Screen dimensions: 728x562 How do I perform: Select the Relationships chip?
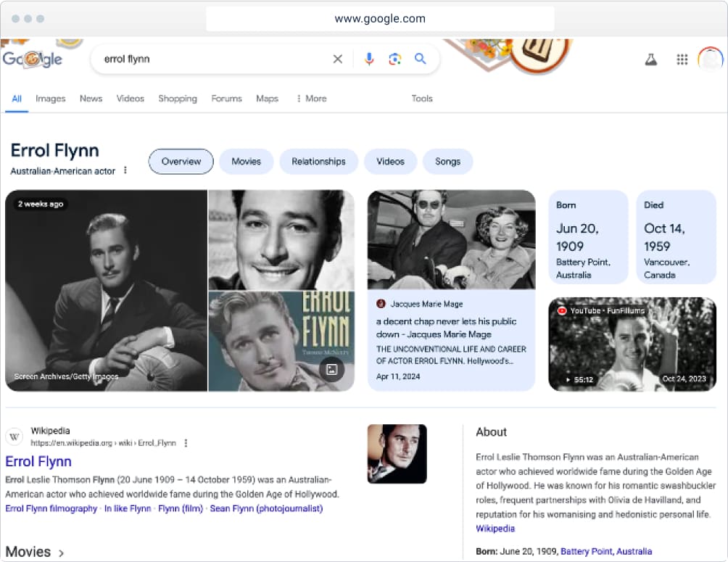[x=318, y=162]
